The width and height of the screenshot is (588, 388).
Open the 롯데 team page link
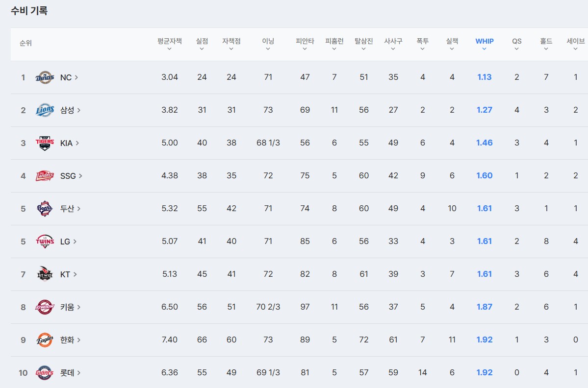(70, 373)
